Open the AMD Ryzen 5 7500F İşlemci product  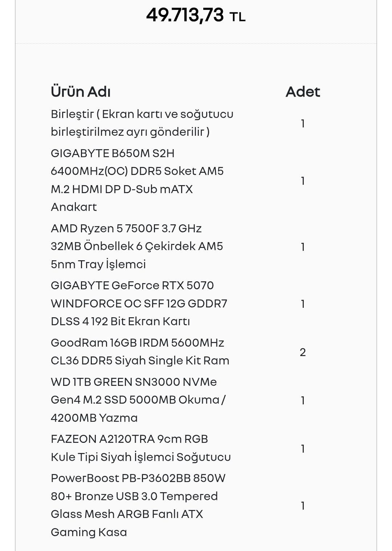pos(137,246)
